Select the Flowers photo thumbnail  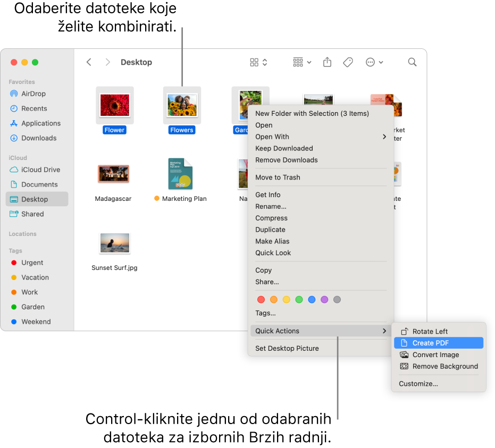pos(182,105)
